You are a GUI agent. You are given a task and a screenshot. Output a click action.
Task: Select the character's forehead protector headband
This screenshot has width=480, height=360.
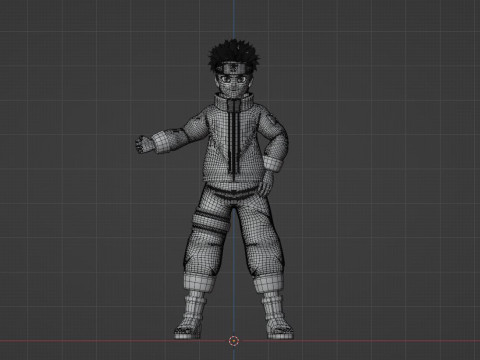233,69
